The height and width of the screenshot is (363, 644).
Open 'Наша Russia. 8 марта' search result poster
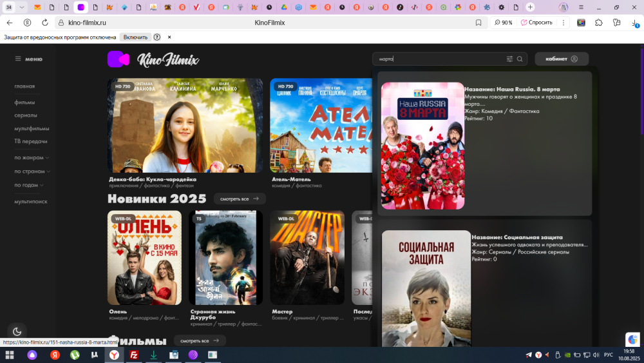(422, 146)
